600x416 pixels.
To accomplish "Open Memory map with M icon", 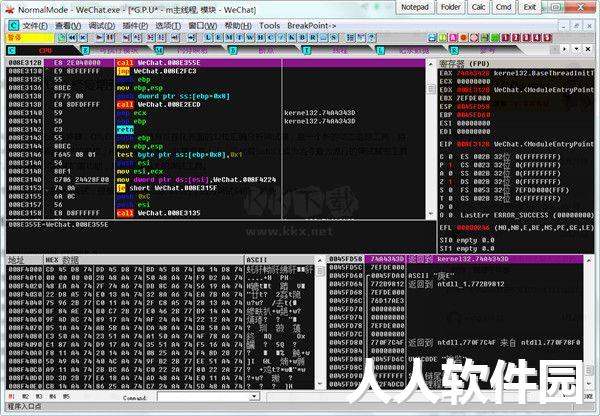I will click(228, 38).
